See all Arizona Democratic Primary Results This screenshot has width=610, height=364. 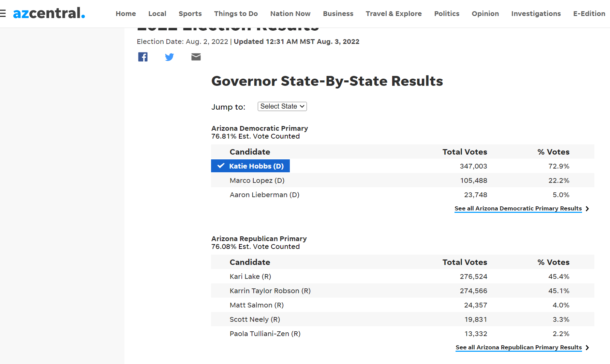(x=518, y=208)
